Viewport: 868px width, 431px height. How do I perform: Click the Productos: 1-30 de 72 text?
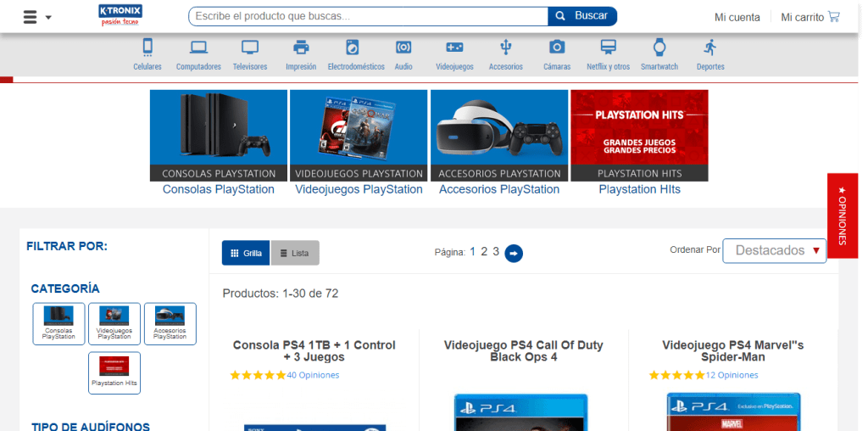pyautogui.click(x=280, y=294)
